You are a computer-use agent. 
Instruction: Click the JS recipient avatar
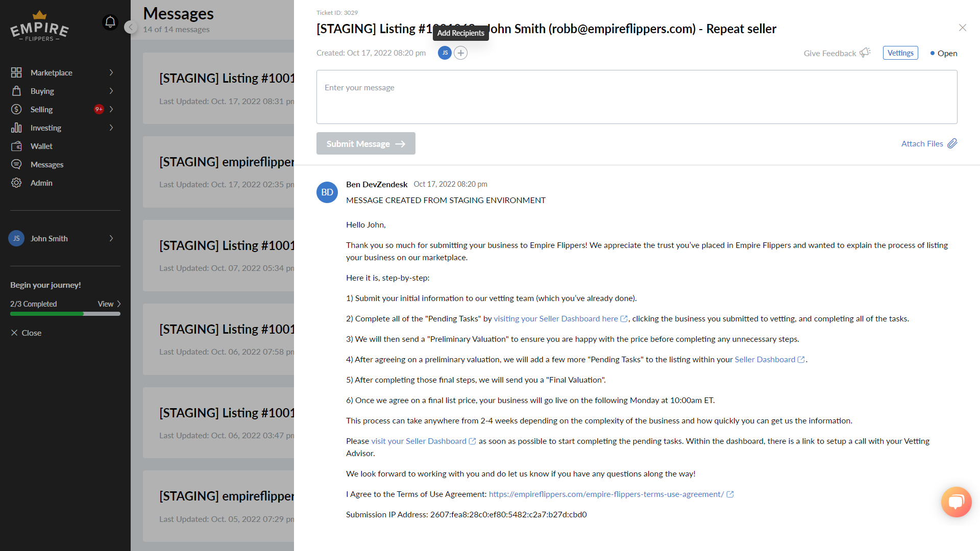(445, 53)
